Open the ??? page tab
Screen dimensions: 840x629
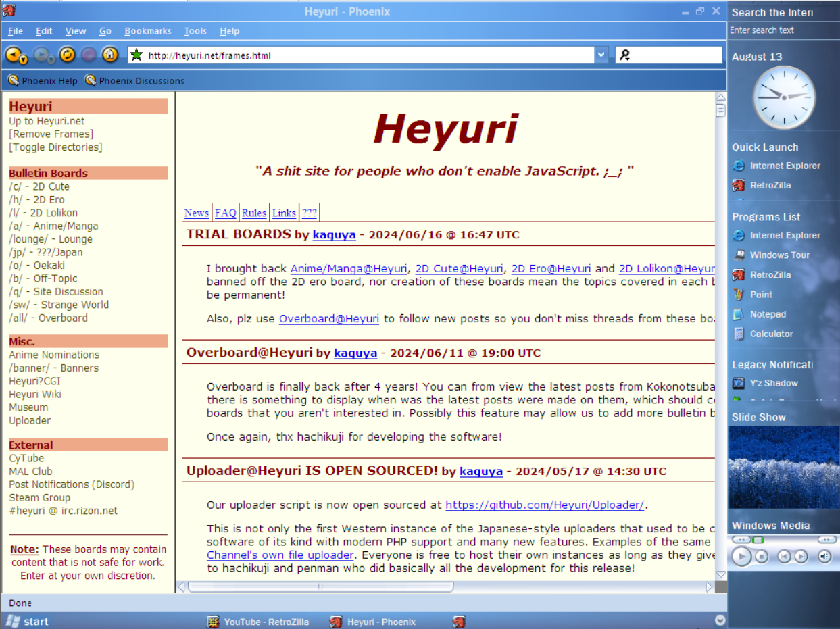(310, 213)
